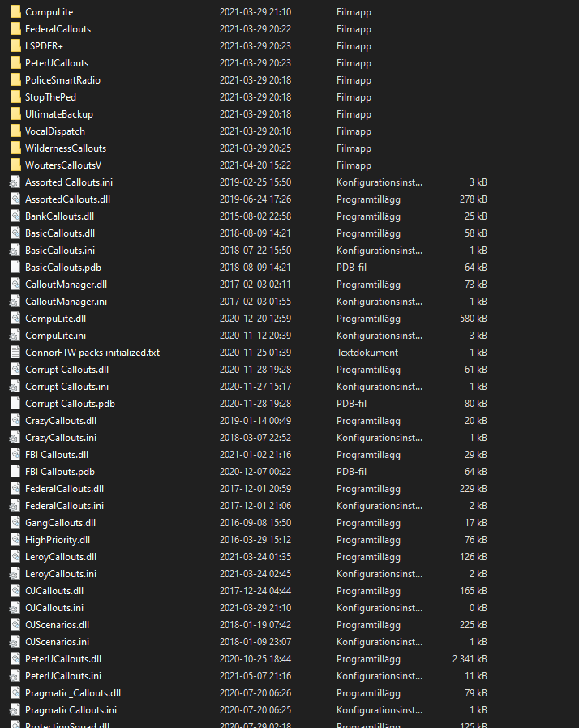Click file name OJCallouts.ini
Image resolution: width=579 pixels, height=728 pixels.
click(54, 608)
